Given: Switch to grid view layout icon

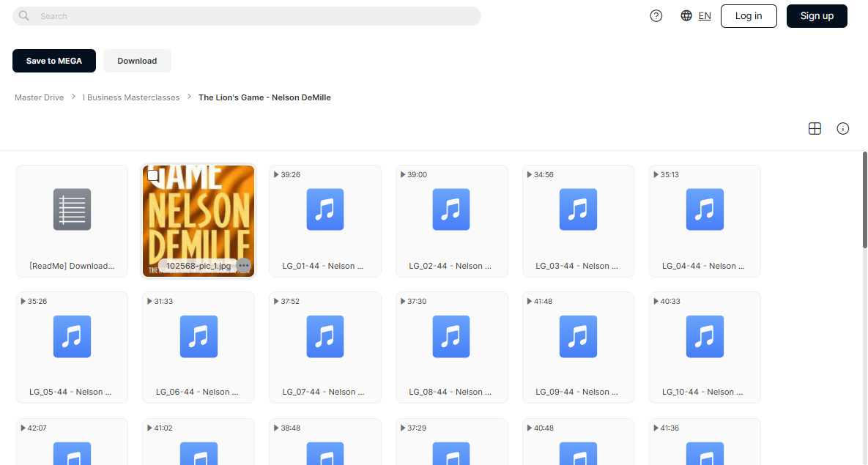Looking at the screenshot, I should pos(815,128).
